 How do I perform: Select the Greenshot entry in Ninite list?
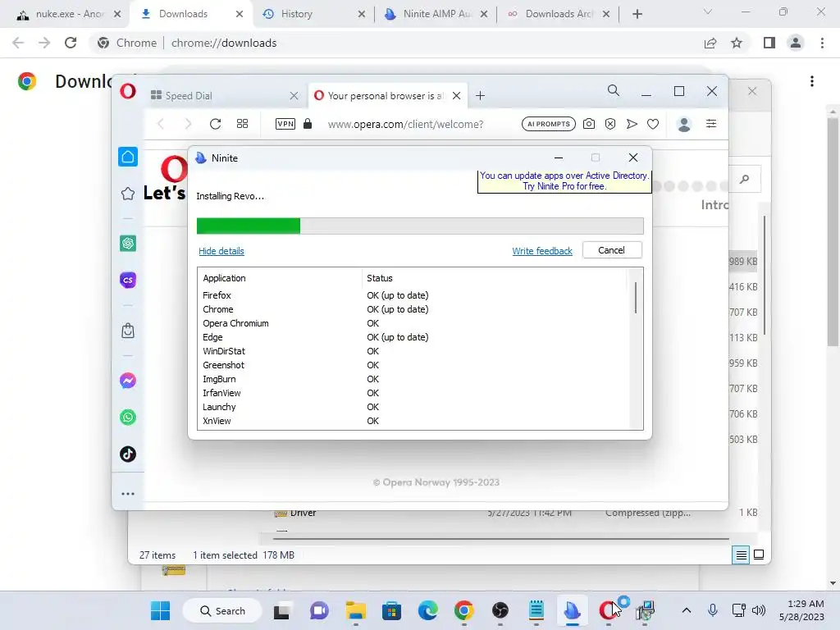click(x=412, y=365)
